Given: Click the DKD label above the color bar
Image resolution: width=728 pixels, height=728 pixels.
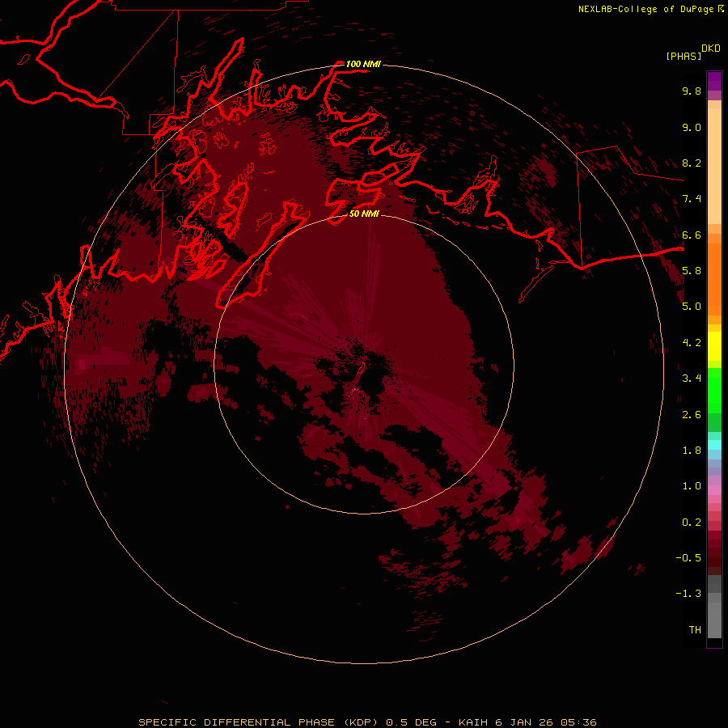Looking at the screenshot, I should coord(711,48).
